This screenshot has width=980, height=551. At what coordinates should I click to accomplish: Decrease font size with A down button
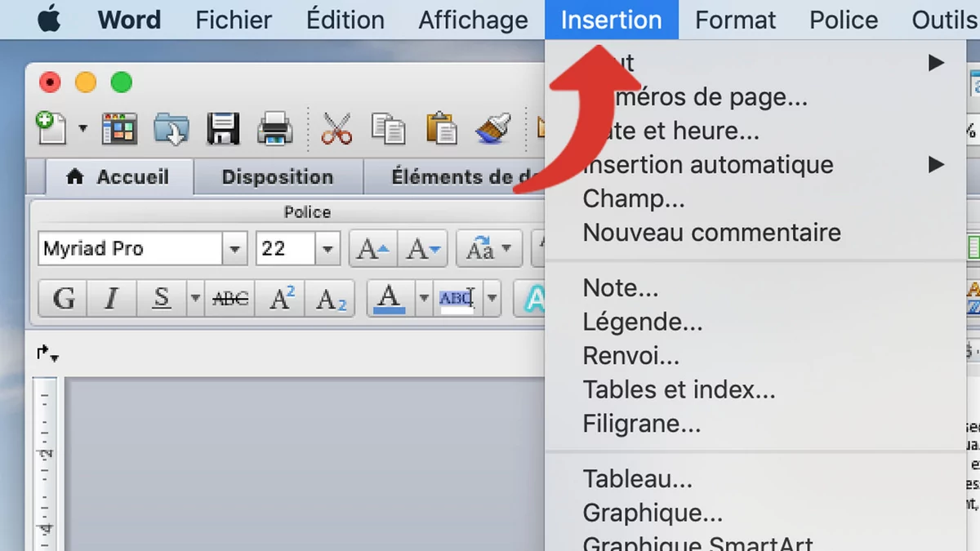click(423, 249)
